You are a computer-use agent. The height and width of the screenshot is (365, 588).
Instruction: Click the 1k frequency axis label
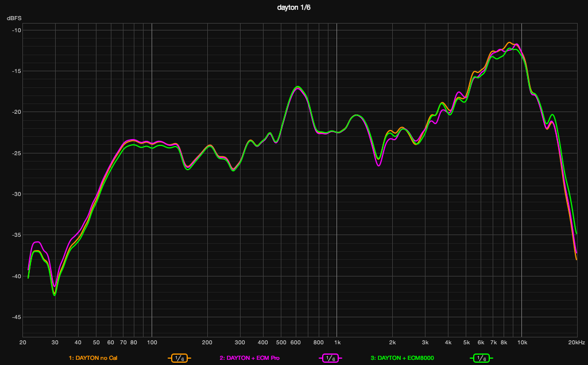point(337,343)
